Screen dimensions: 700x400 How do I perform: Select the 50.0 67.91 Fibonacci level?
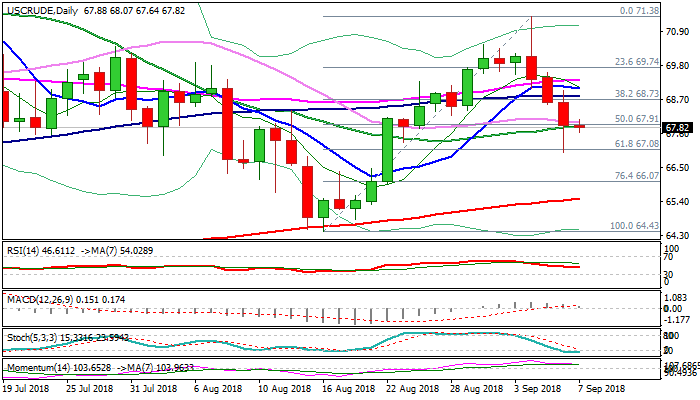[638, 119]
